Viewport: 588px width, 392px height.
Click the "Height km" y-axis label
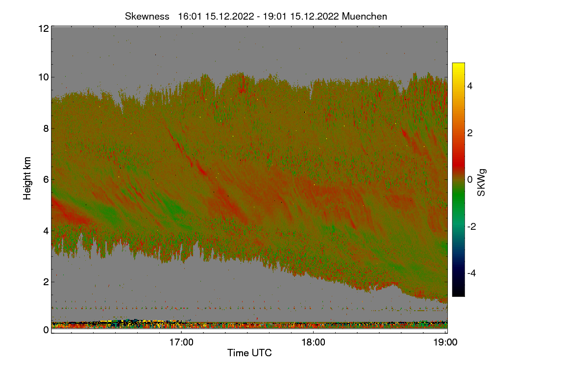tap(27, 178)
